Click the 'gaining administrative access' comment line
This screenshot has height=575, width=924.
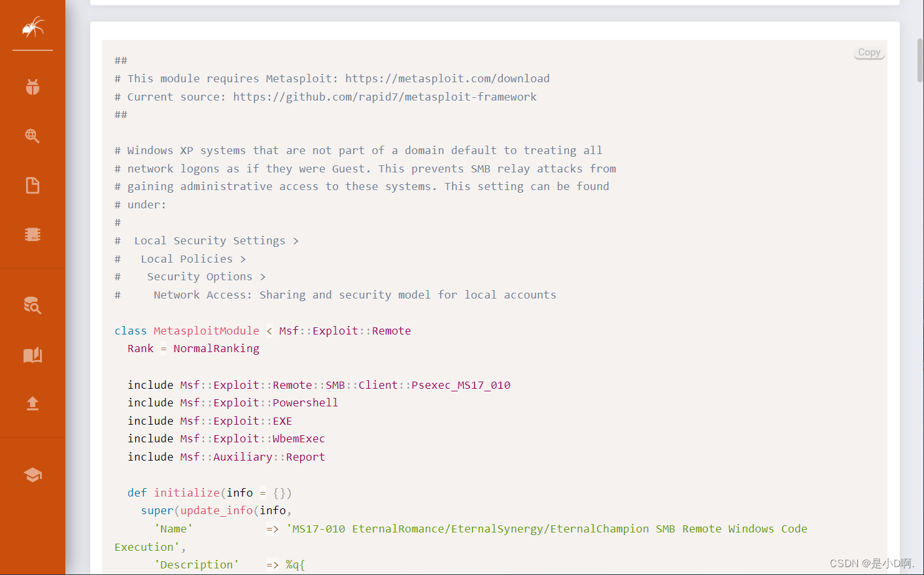coord(362,186)
